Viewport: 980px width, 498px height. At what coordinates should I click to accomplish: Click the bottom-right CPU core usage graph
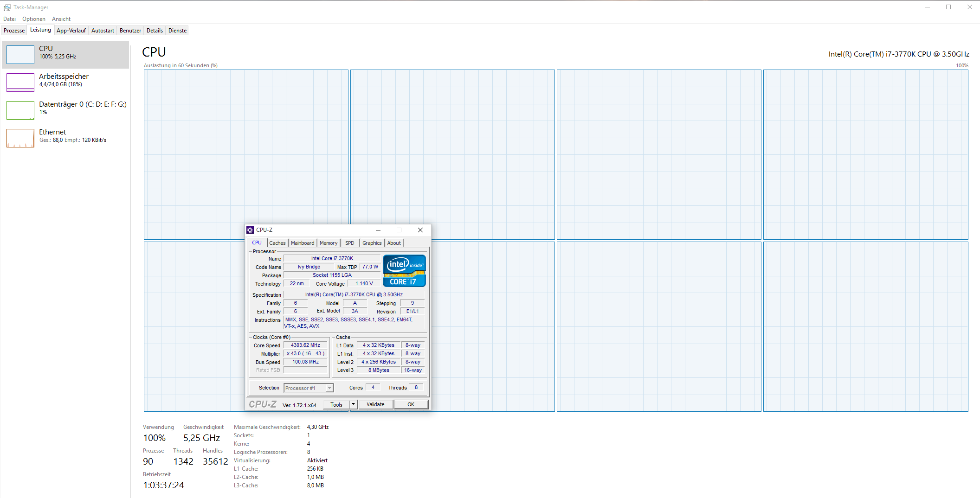click(x=866, y=327)
